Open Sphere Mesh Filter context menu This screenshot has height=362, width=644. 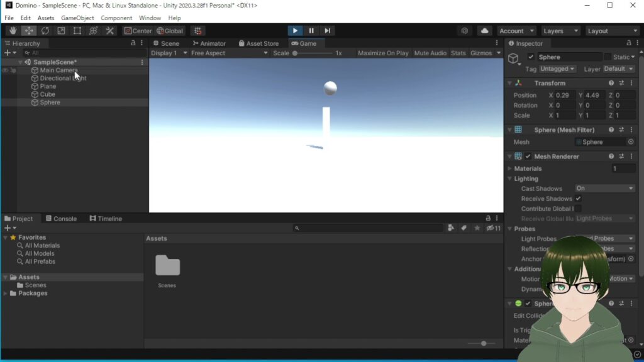[x=631, y=129]
